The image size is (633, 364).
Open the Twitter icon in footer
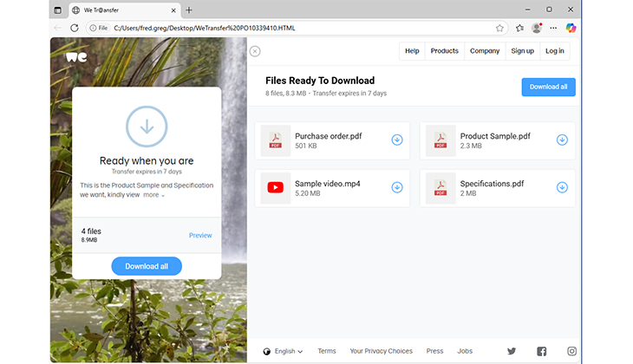click(x=512, y=351)
